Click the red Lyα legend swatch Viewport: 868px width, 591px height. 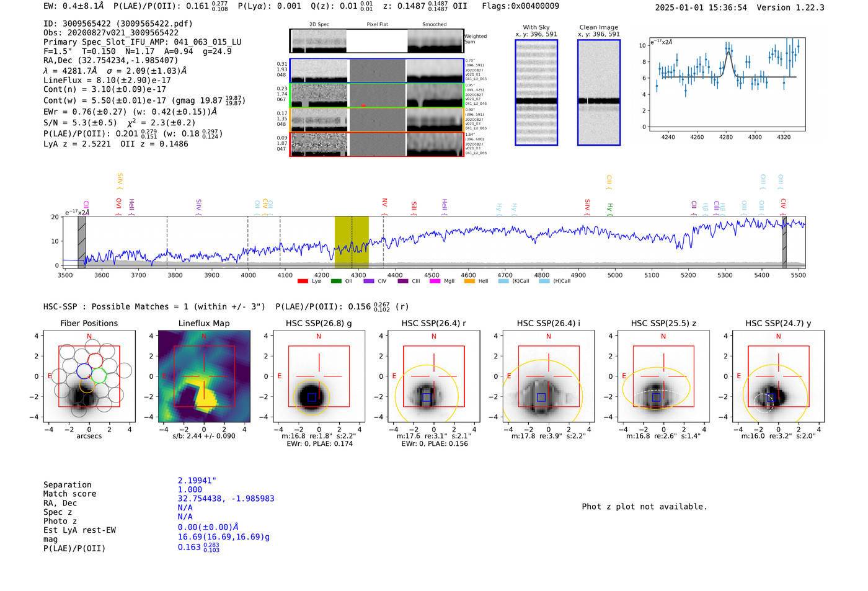pyautogui.click(x=303, y=281)
